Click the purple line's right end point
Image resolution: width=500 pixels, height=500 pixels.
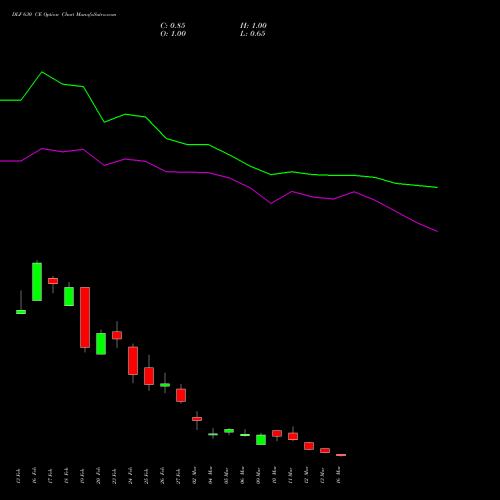[x=437, y=231]
